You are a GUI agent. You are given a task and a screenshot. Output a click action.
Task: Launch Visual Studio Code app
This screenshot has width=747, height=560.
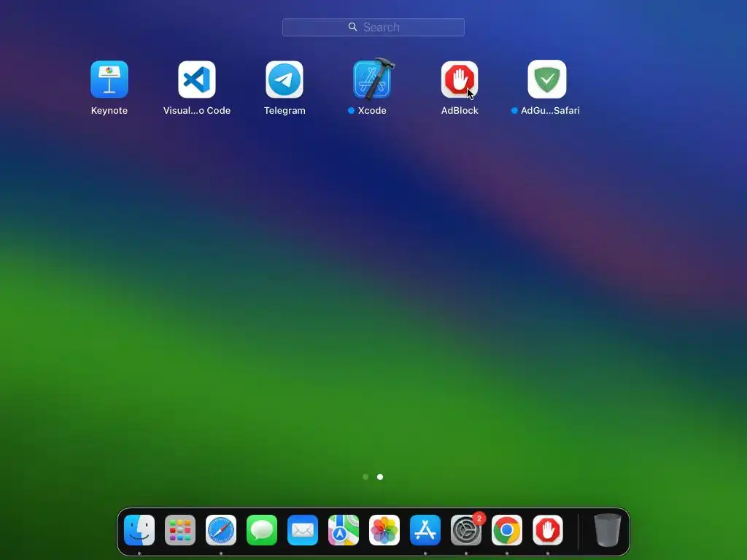(197, 79)
